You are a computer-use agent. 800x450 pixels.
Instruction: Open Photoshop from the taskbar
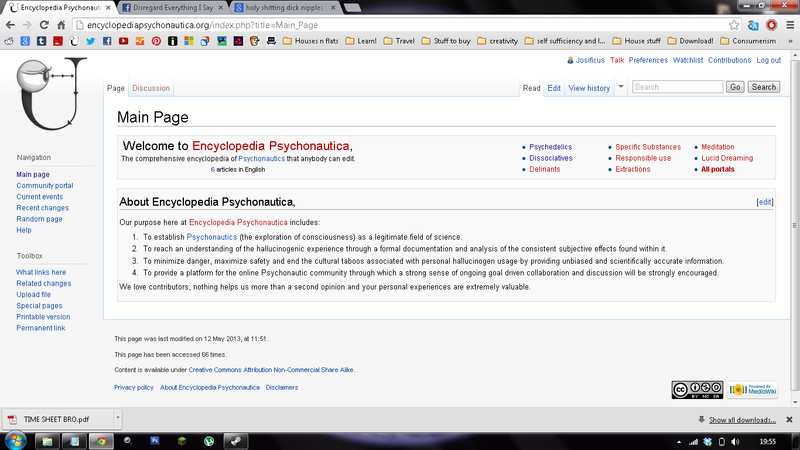(x=156, y=440)
